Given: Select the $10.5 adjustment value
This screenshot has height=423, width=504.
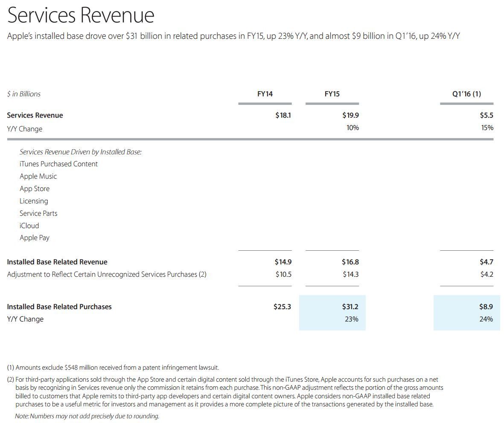Looking at the screenshot, I should point(283,275).
